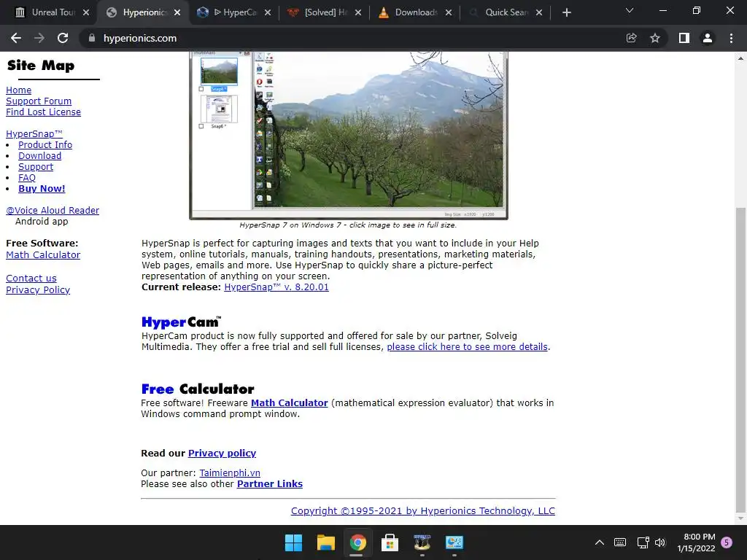The height and width of the screenshot is (560, 747).
Task: Click the taskbar icon right of Microsoft Store
Action: [422, 542]
